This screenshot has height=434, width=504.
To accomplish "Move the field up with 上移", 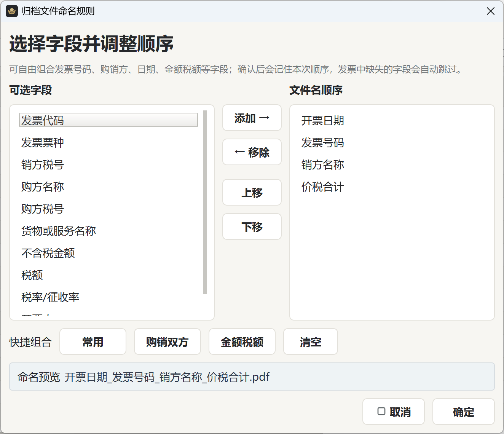I will click(x=252, y=193).
